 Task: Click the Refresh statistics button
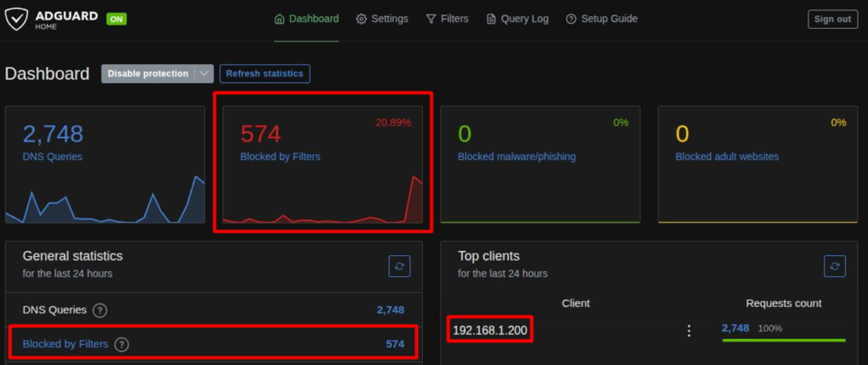click(x=264, y=73)
